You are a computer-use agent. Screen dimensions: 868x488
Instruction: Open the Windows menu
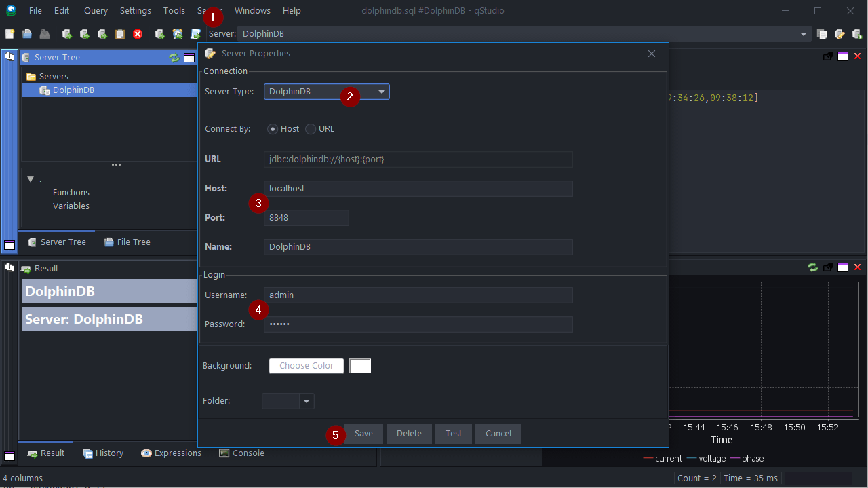click(252, 11)
